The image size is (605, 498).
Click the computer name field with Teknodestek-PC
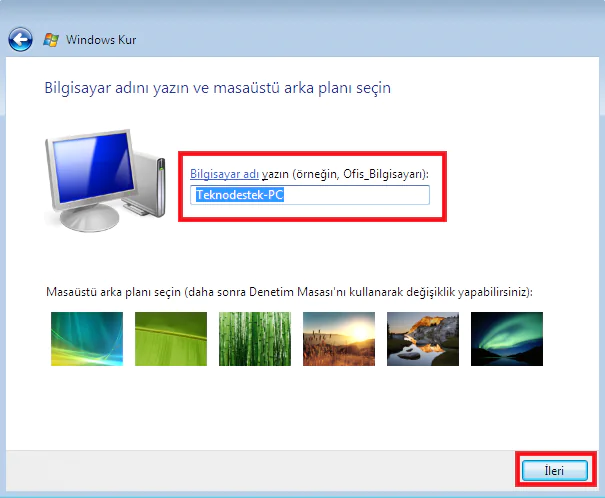pos(310,195)
